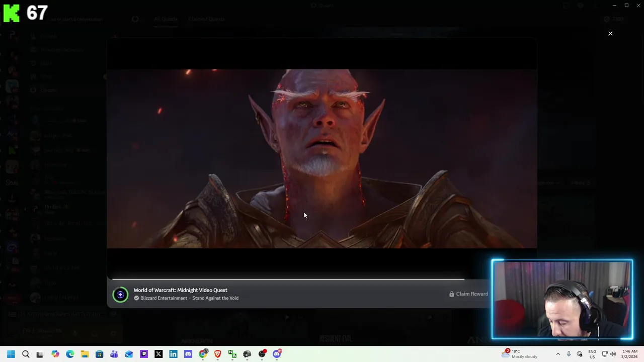This screenshot has width=644, height=362.
Task: Switch to the All Quests tab in Discord
Action: [x=166, y=19]
